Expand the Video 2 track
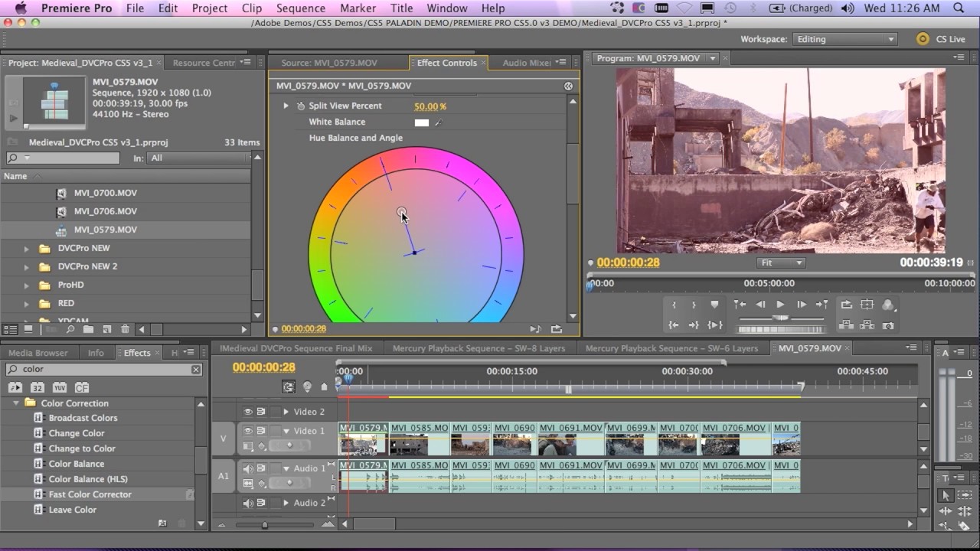 click(286, 412)
